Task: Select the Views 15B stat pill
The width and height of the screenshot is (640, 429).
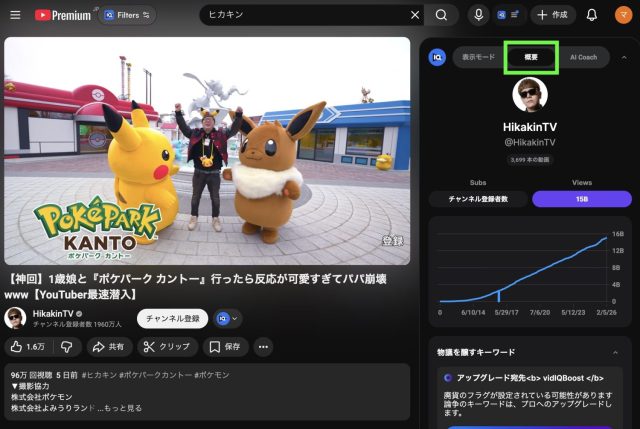Action: tap(583, 198)
